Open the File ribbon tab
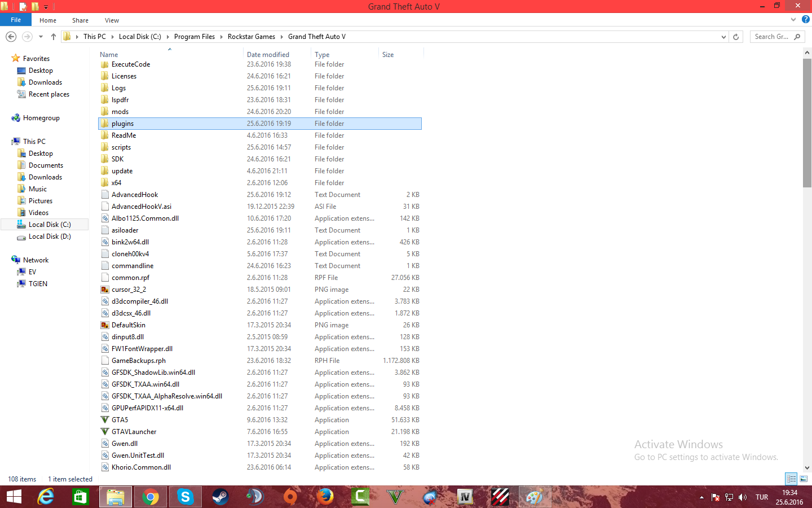The height and width of the screenshot is (508, 812). pos(16,20)
